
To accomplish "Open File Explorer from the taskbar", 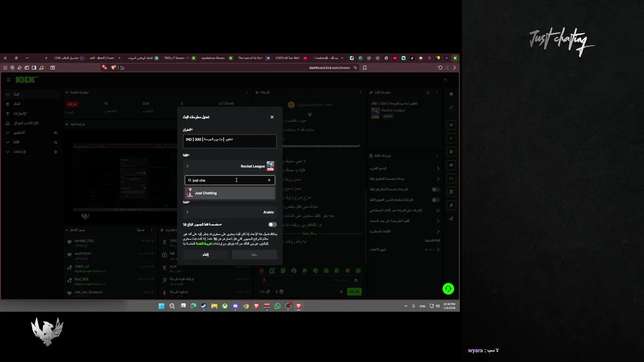I will pos(214,306).
